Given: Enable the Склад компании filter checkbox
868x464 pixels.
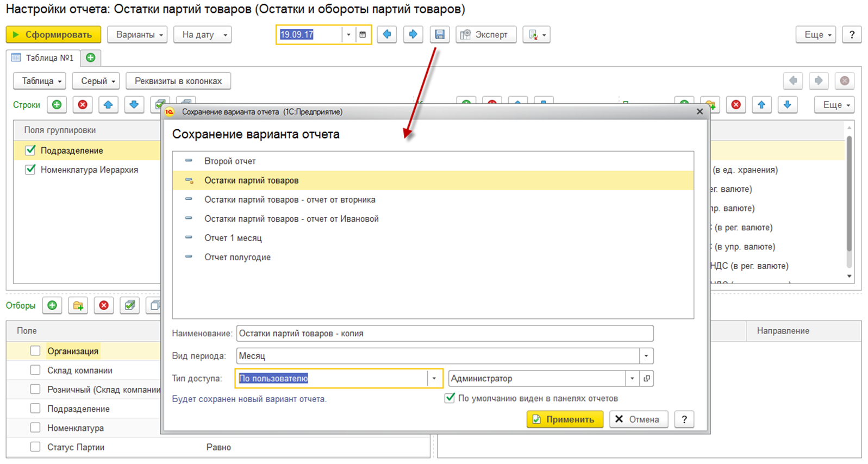Looking at the screenshot, I should (35, 370).
